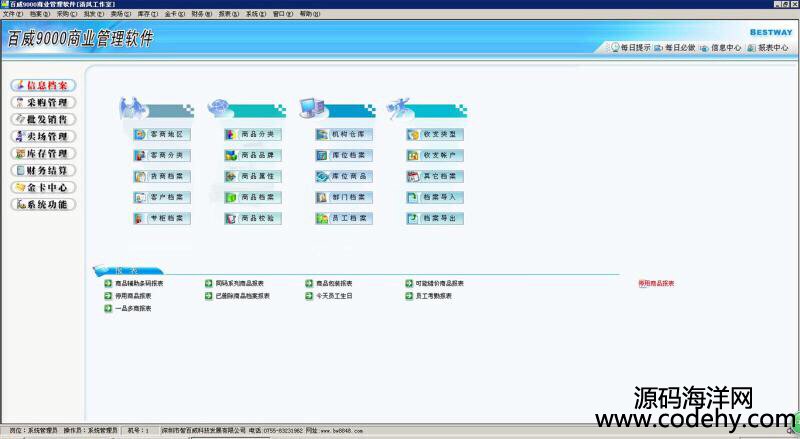Open the 员工档案 tile
The width and height of the screenshot is (800, 439).
(x=344, y=218)
